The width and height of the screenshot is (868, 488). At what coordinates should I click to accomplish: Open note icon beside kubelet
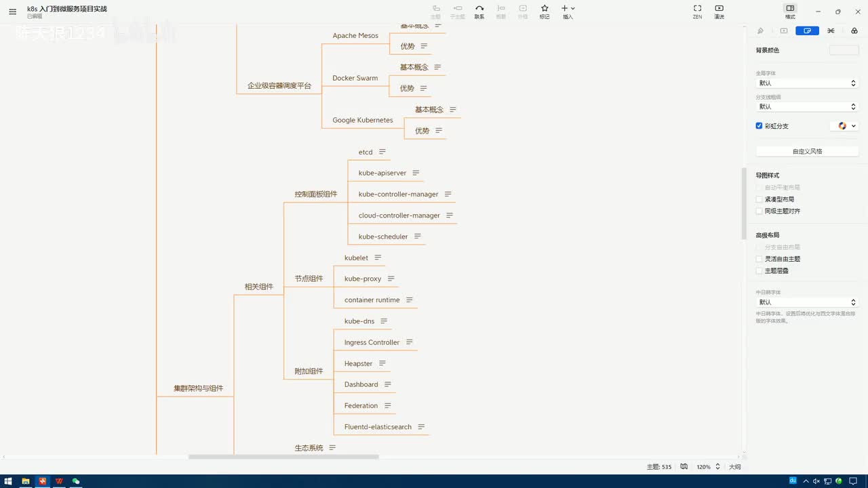(x=378, y=258)
